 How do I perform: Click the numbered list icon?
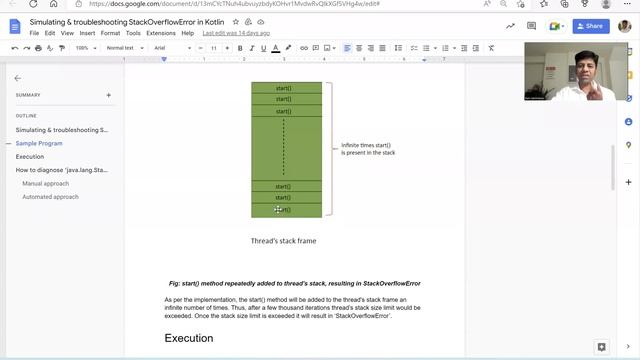pyautogui.click(x=445, y=48)
